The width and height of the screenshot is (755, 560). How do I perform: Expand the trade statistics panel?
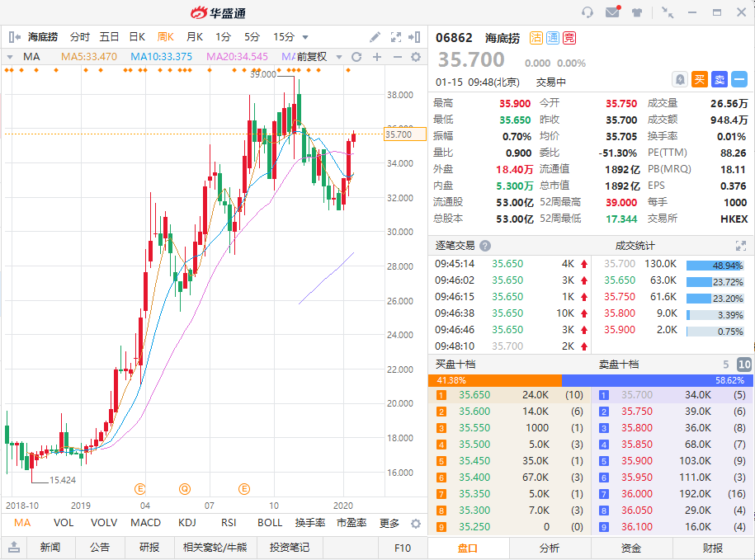(740, 246)
